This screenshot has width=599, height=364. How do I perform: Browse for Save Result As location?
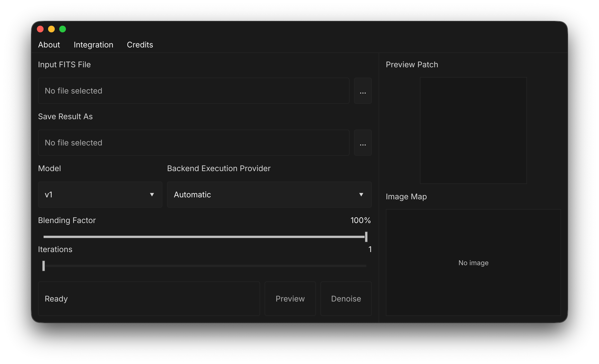(x=363, y=143)
